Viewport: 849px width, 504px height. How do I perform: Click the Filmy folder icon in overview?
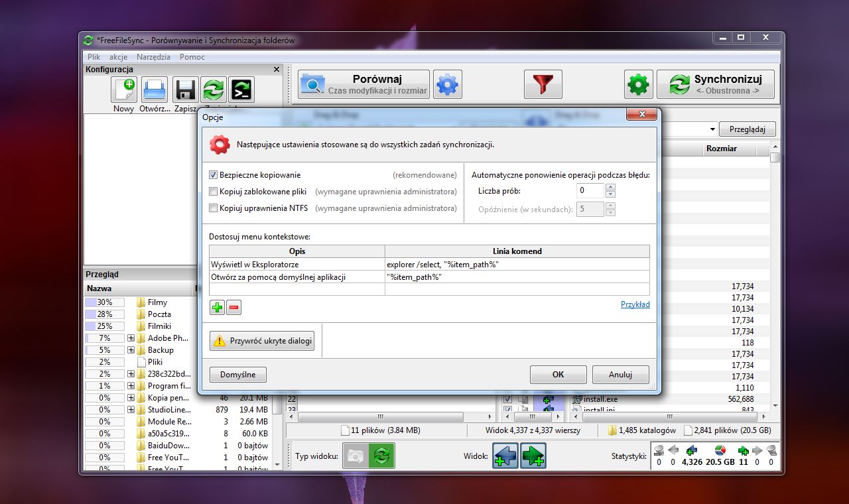[x=141, y=302]
